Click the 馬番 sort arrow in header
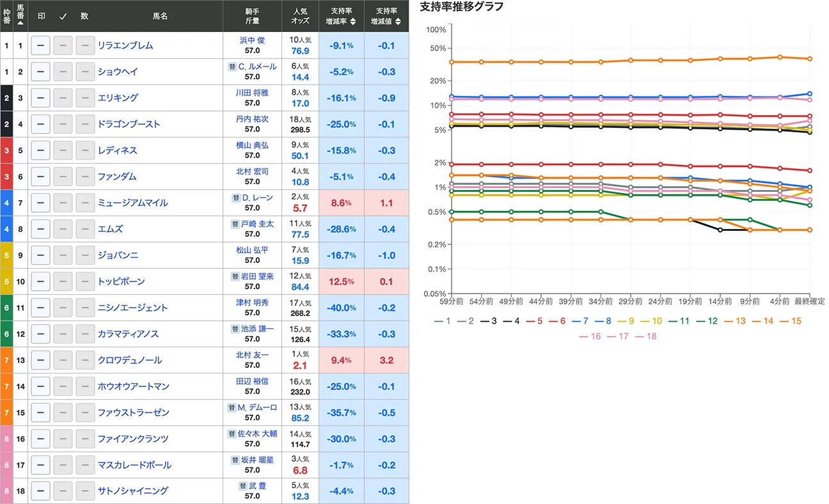 tap(20, 23)
